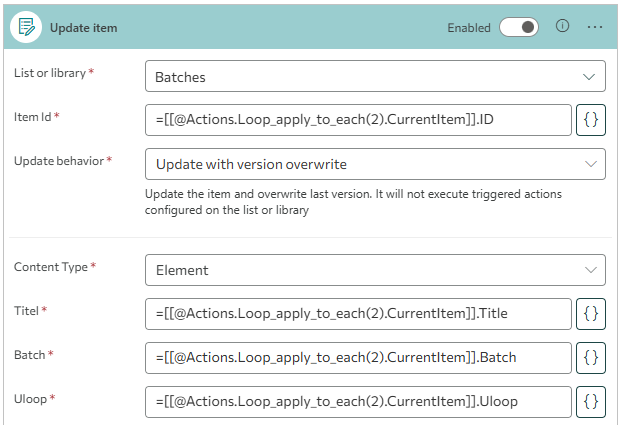This screenshot has height=425, width=621.
Task: Open variable picker for Batch field
Action: pyautogui.click(x=591, y=357)
